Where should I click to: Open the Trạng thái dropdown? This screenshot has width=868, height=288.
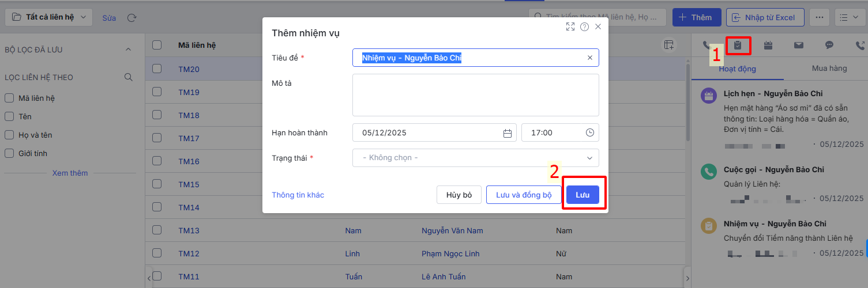(x=475, y=158)
